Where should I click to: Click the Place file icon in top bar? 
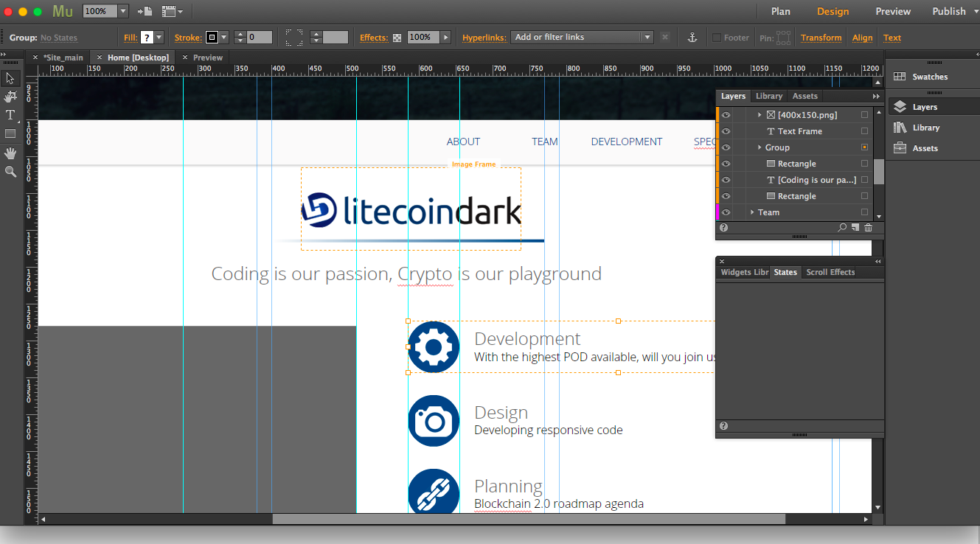[x=145, y=11]
